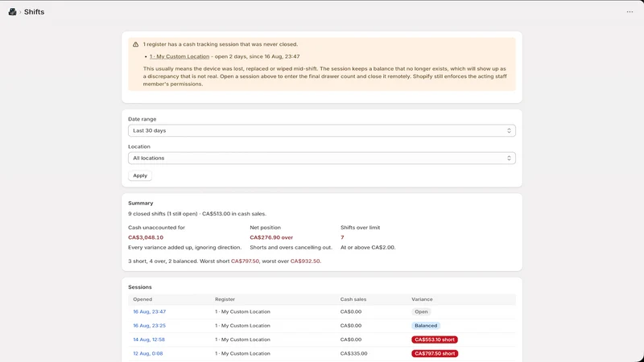Click the CA$553.10 short badge
Image resolution: width=644 pixels, height=362 pixels.
pos(435,339)
